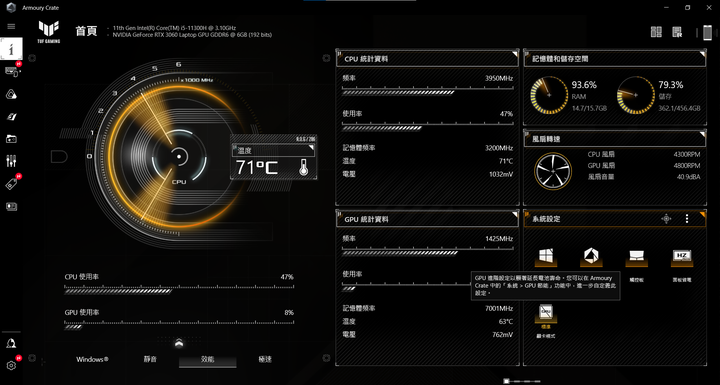Click the 71°C temperature readout
The width and height of the screenshot is (720, 385).
click(257, 168)
